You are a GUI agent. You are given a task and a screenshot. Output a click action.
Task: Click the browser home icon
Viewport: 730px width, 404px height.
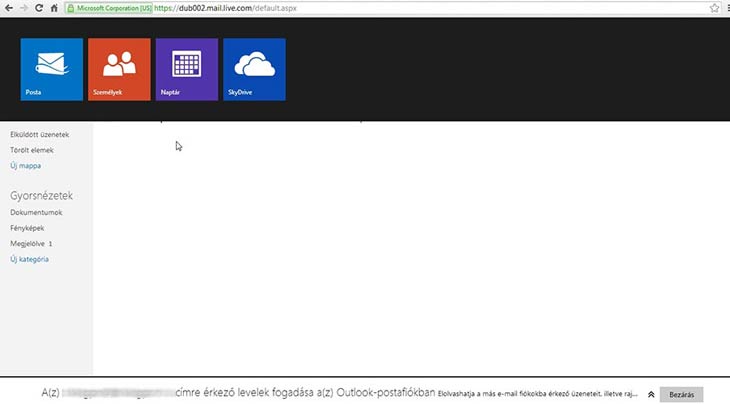pyautogui.click(x=53, y=7)
